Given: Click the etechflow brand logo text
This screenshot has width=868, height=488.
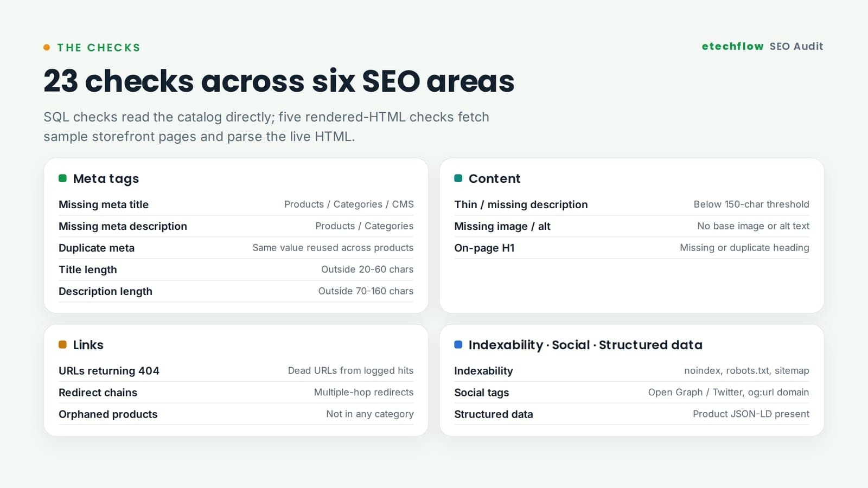Looking at the screenshot, I should pos(732,47).
